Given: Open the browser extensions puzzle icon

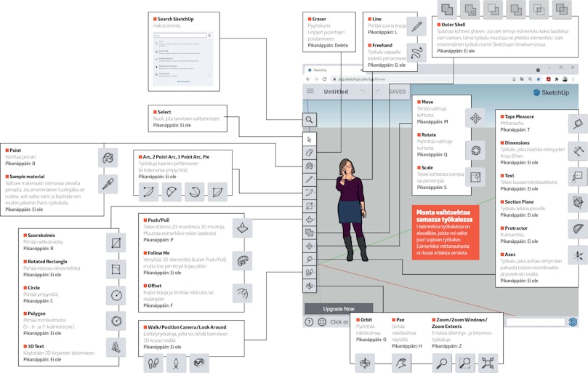Looking at the screenshot, I should (557, 79).
